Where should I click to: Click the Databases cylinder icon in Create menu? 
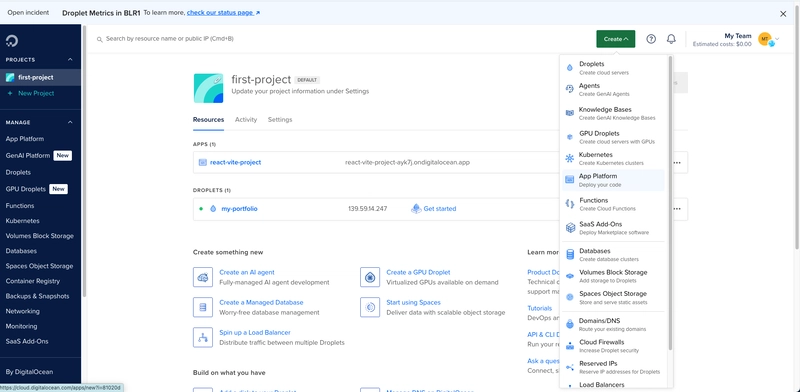[570, 254]
